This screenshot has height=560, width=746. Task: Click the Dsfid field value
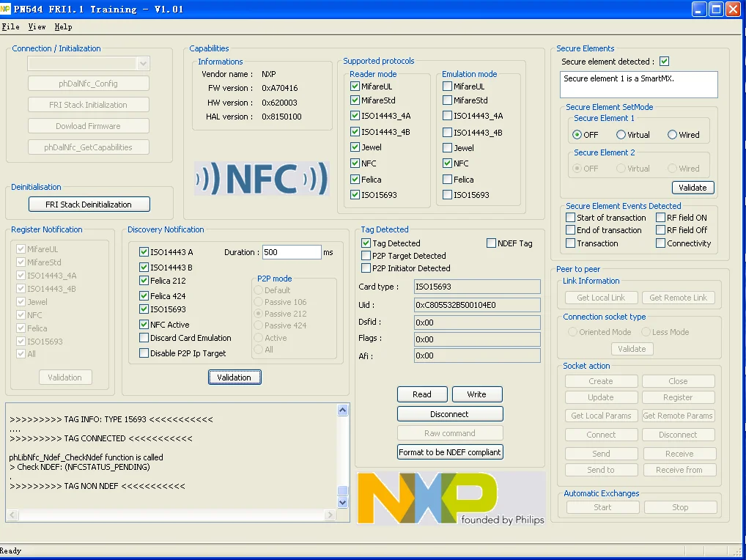[x=477, y=323]
